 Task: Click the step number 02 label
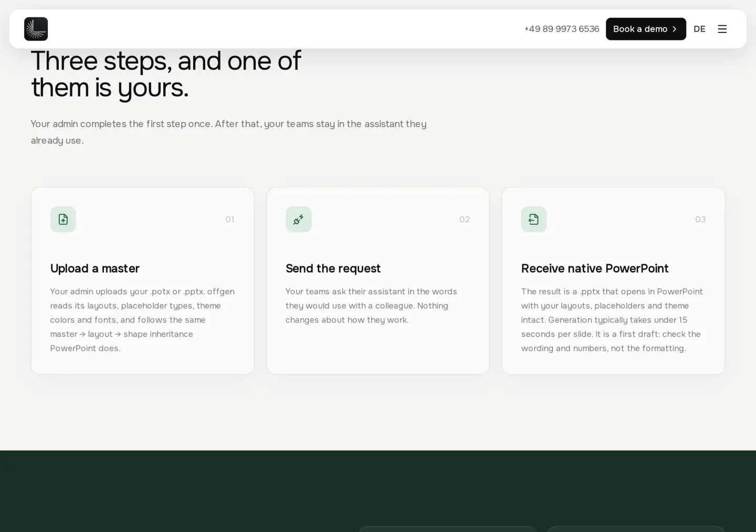click(x=465, y=220)
